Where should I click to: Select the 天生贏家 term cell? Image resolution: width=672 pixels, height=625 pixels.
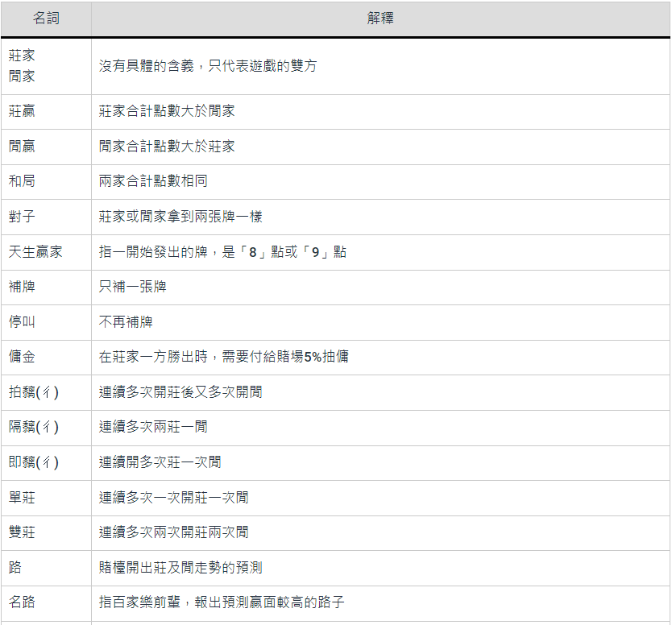tap(35, 252)
